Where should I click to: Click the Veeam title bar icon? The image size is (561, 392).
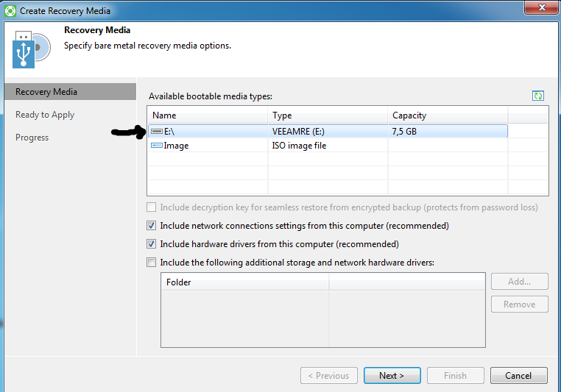click(10, 11)
